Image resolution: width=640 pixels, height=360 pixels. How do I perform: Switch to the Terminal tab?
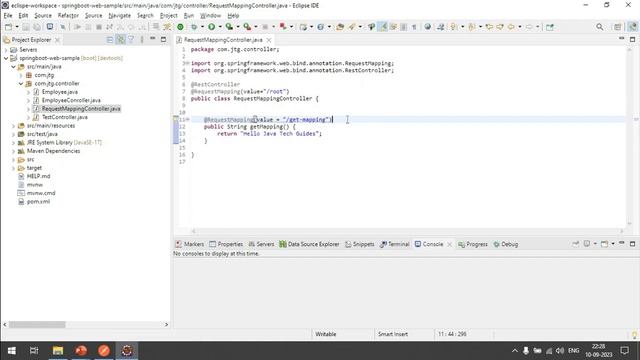pos(395,244)
